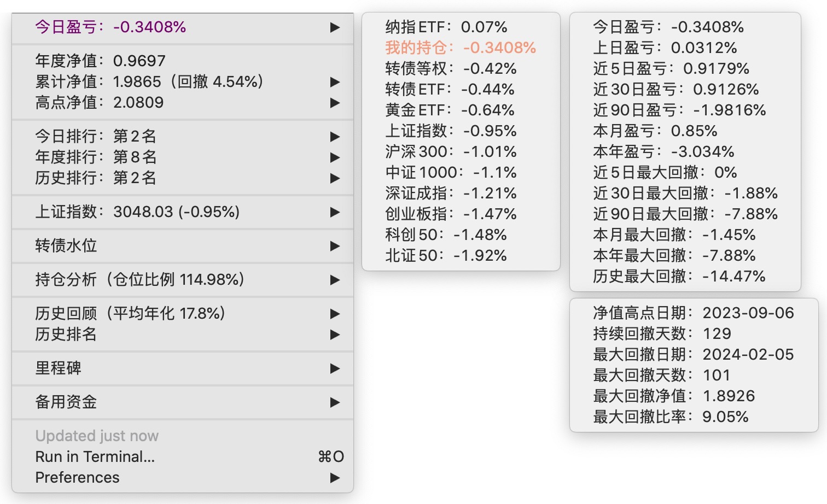Open the 里程碑 menu item
The height and width of the screenshot is (504, 827).
click(x=58, y=368)
